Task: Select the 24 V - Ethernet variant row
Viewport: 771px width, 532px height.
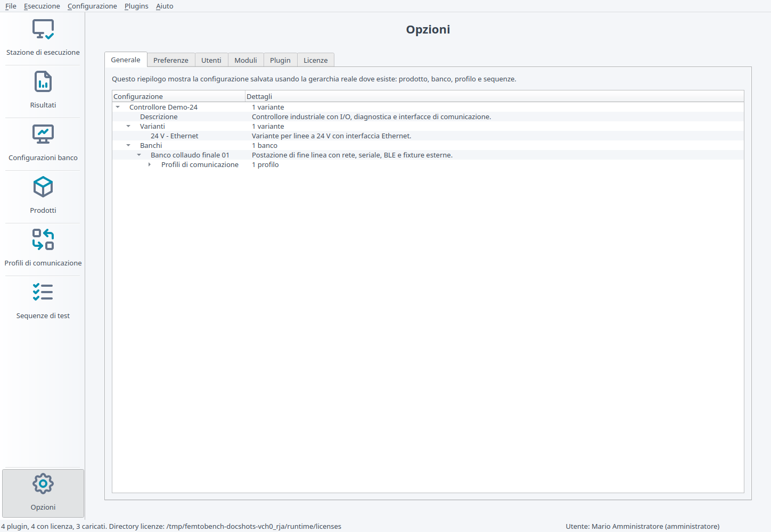Action: [428, 136]
